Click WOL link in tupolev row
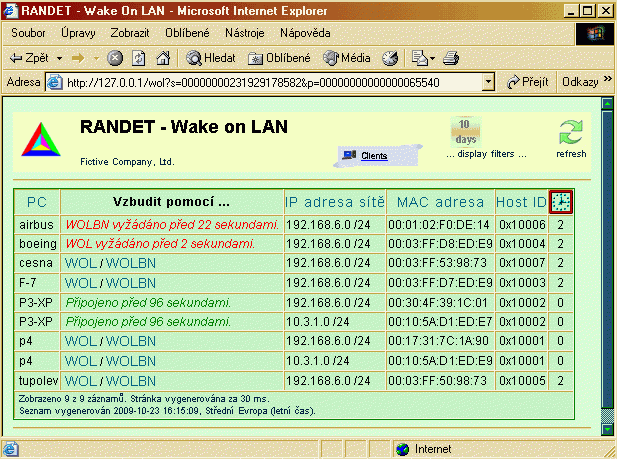This screenshot has height=459, width=617. [x=81, y=381]
